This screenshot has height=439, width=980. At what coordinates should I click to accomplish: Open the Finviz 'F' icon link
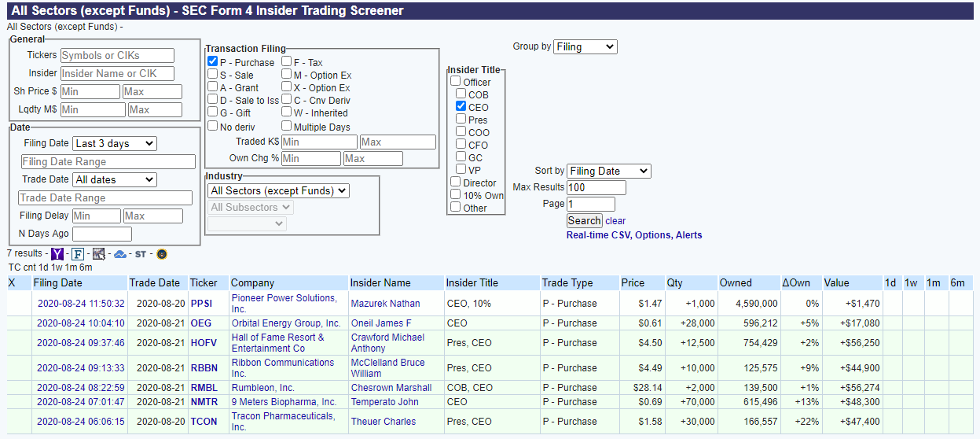[78, 254]
